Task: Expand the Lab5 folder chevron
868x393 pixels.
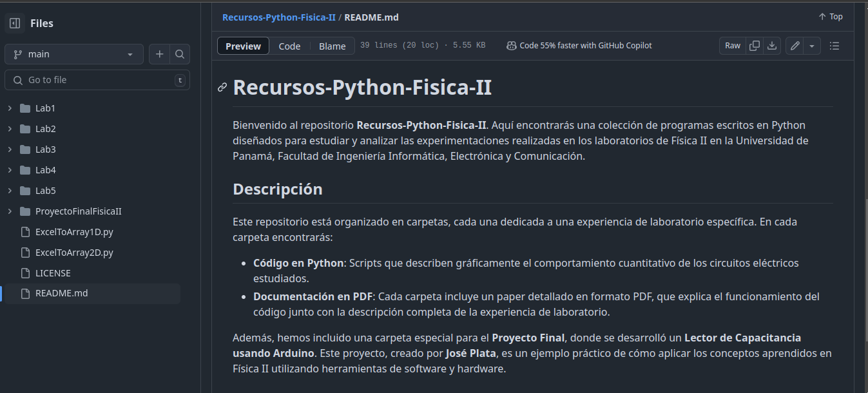Action: click(x=10, y=191)
